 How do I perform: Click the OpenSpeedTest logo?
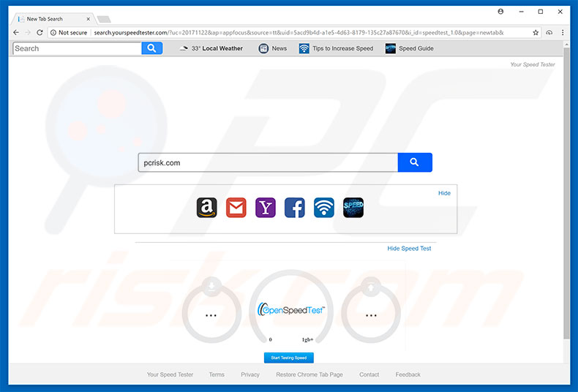[291, 309]
